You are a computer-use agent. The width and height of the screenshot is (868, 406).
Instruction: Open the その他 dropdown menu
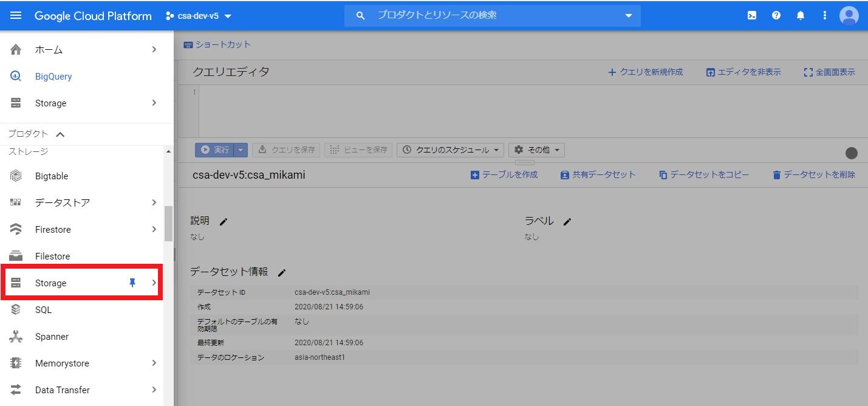click(x=536, y=150)
